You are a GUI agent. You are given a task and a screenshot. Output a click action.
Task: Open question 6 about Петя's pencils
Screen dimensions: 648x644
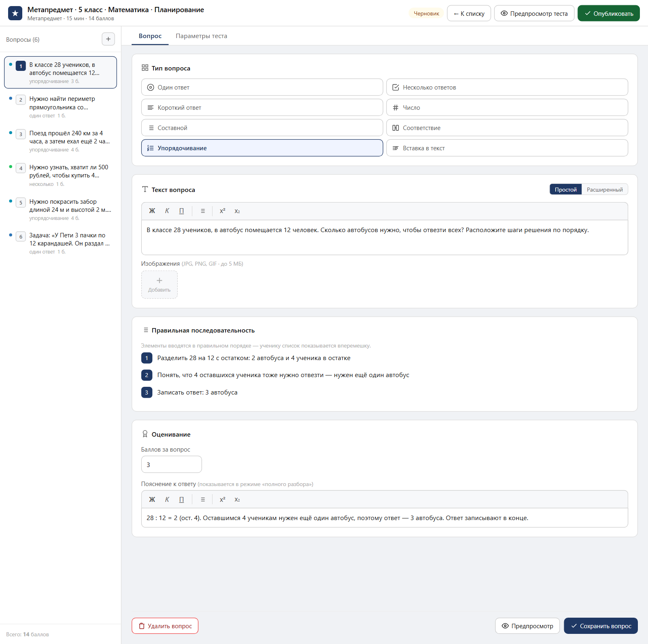point(61,243)
